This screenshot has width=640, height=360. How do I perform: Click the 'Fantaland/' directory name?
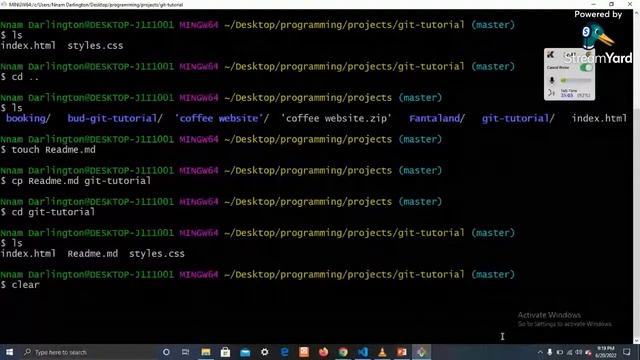pyautogui.click(x=437, y=118)
